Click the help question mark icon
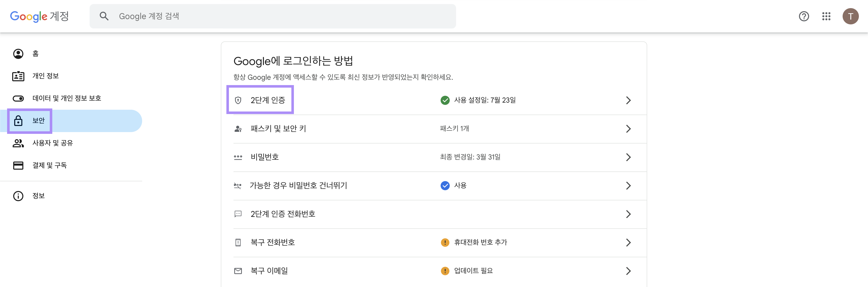868x287 pixels. pos(804,16)
